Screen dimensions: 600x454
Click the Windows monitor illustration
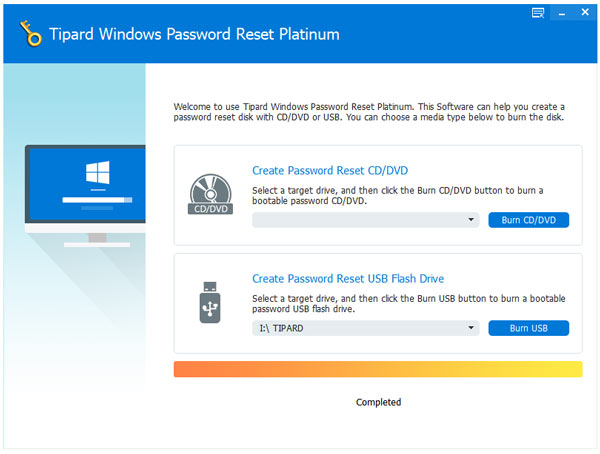click(x=85, y=196)
